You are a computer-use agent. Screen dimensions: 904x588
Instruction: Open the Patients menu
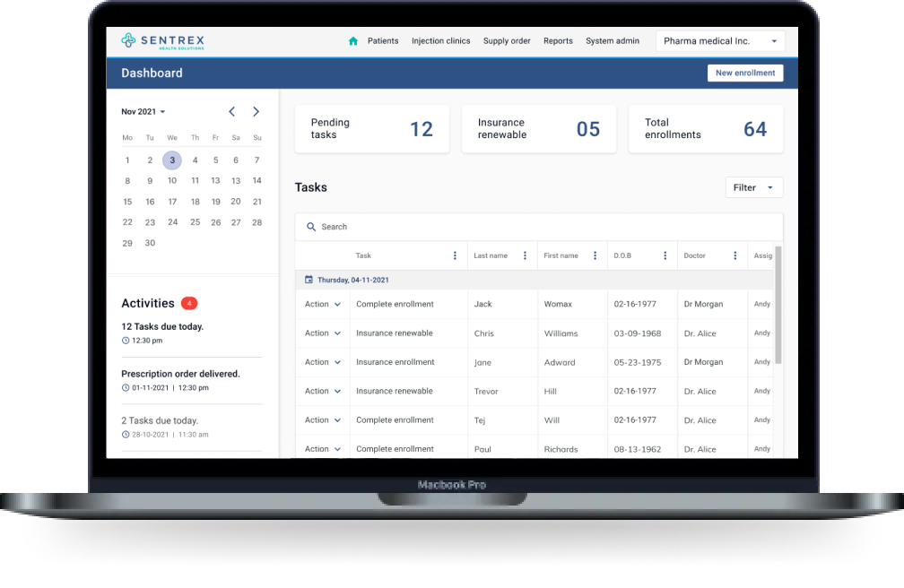point(383,41)
